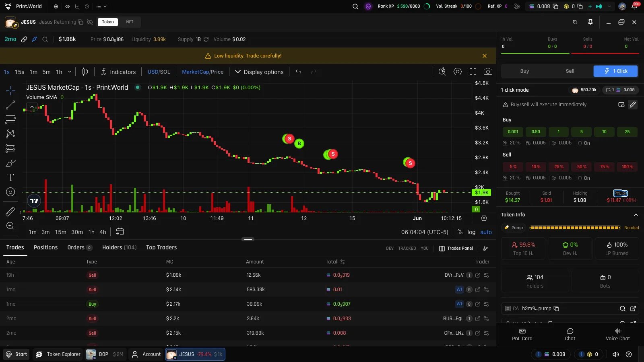Dismiss low liquidity warning banner

pos(485,56)
